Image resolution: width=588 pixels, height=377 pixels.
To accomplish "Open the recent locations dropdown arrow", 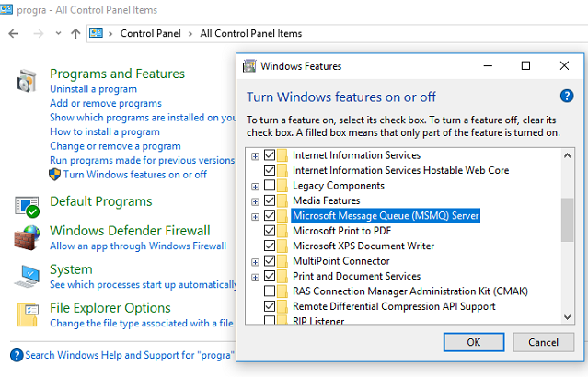I will click(x=58, y=33).
